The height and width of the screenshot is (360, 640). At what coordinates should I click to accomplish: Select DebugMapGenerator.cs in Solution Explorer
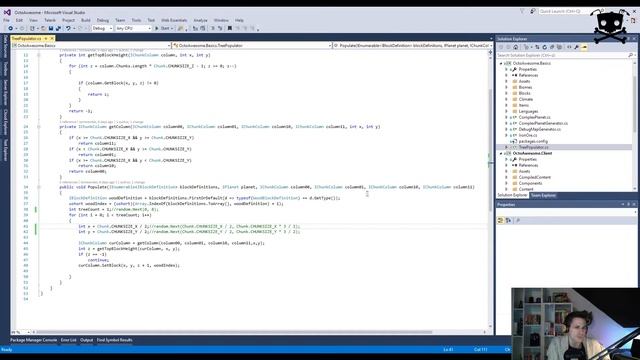[x=540, y=129]
